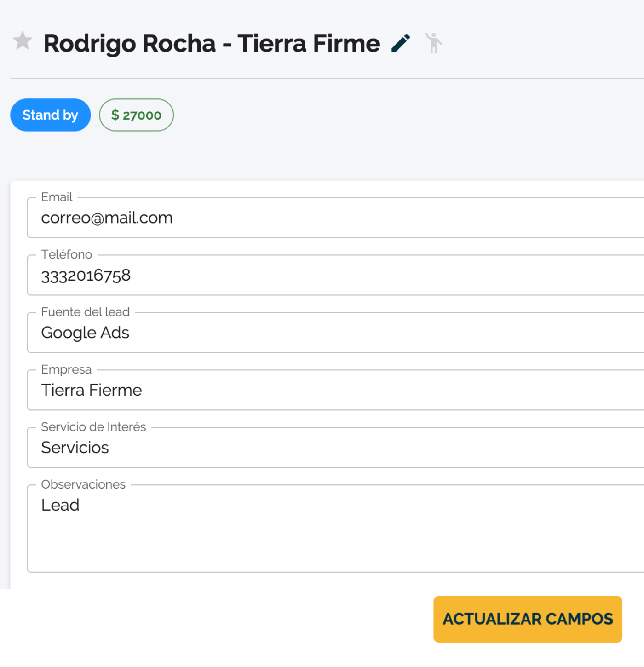Click into Observaciones text area
This screenshot has height=667, width=644.
point(336,529)
